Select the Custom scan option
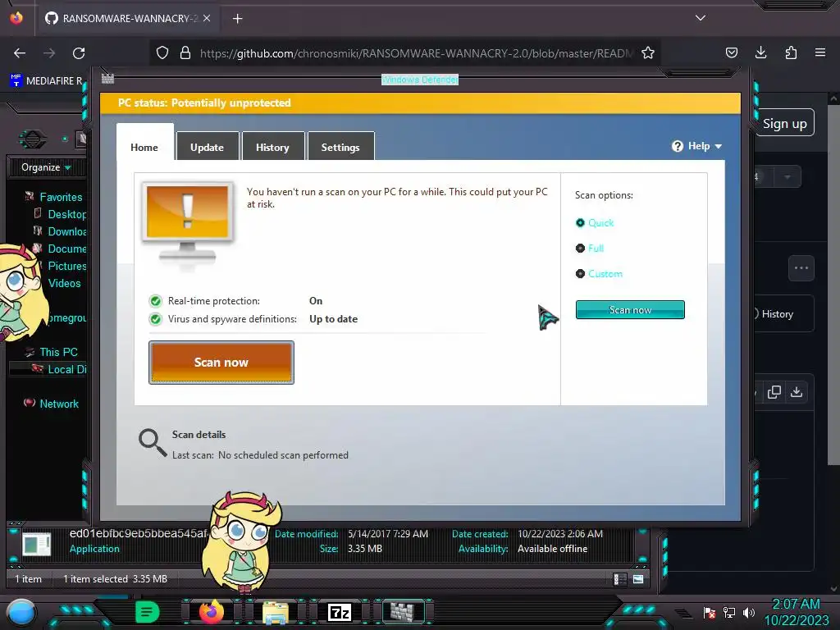The width and height of the screenshot is (840, 630). click(600, 274)
